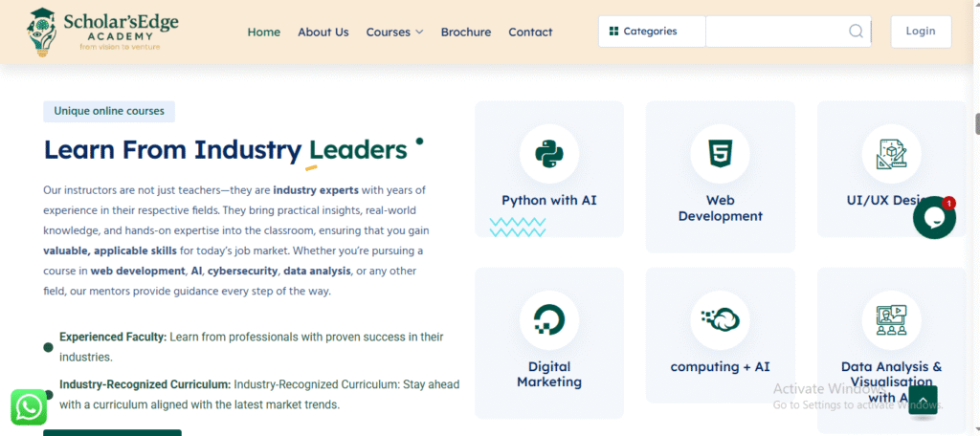Image resolution: width=980 pixels, height=436 pixels.
Task: Select the UI/UX Design course icon
Action: pos(891,154)
